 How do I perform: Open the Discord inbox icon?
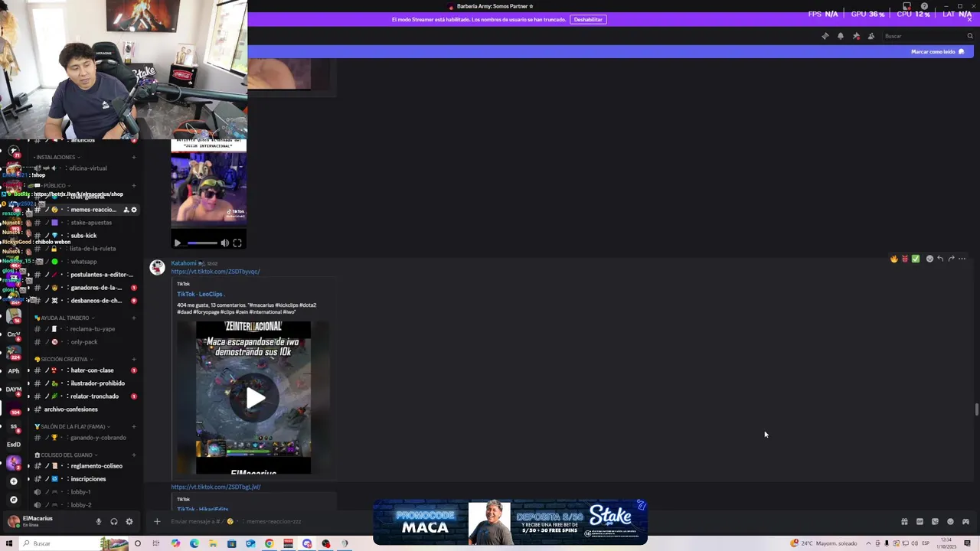point(906,6)
